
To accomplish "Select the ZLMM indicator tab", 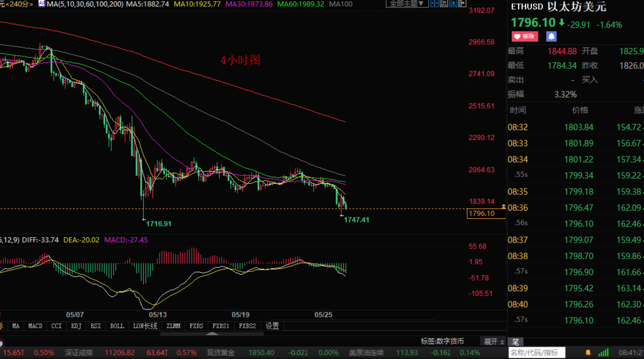I will [x=173, y=326].
